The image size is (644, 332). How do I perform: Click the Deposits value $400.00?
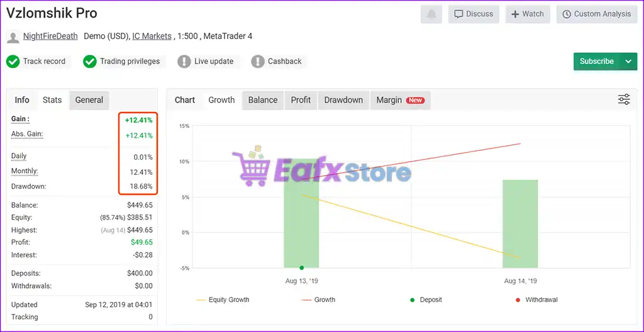tap(140, 274)
